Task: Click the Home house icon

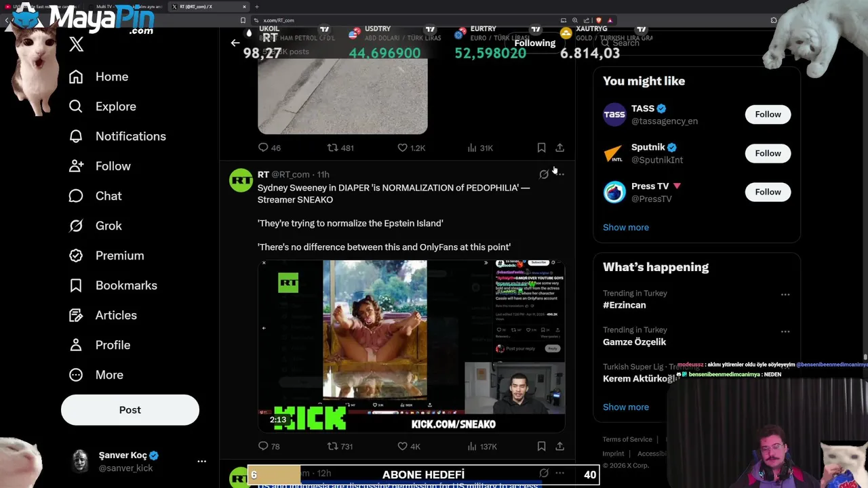Action: tap(76, 77)
